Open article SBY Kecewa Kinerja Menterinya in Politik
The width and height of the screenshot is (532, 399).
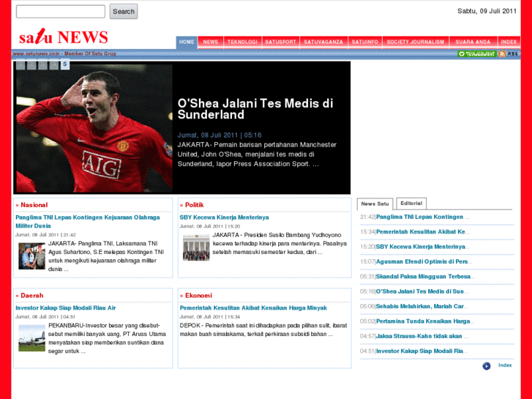pyautogui.click(x=224, y=217)
